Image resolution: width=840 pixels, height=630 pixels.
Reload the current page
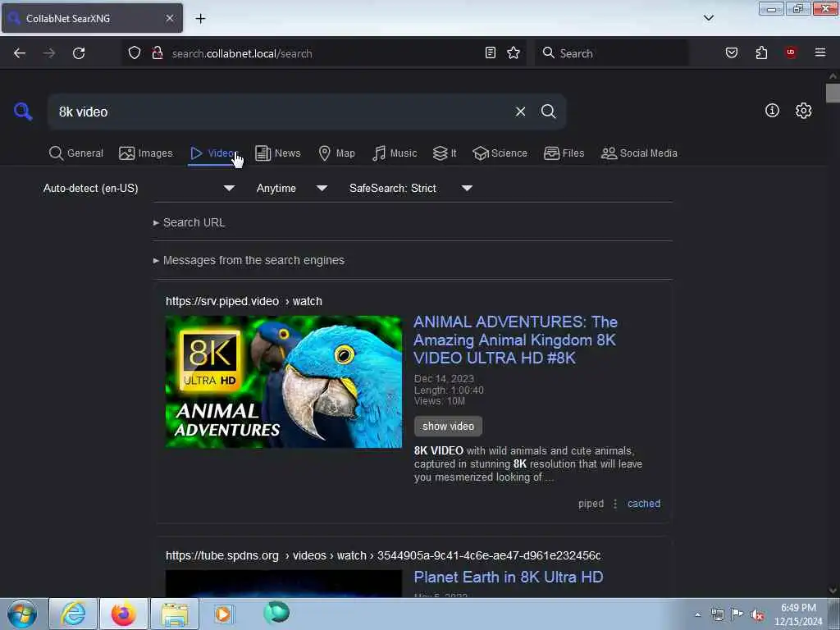[79, 53]
